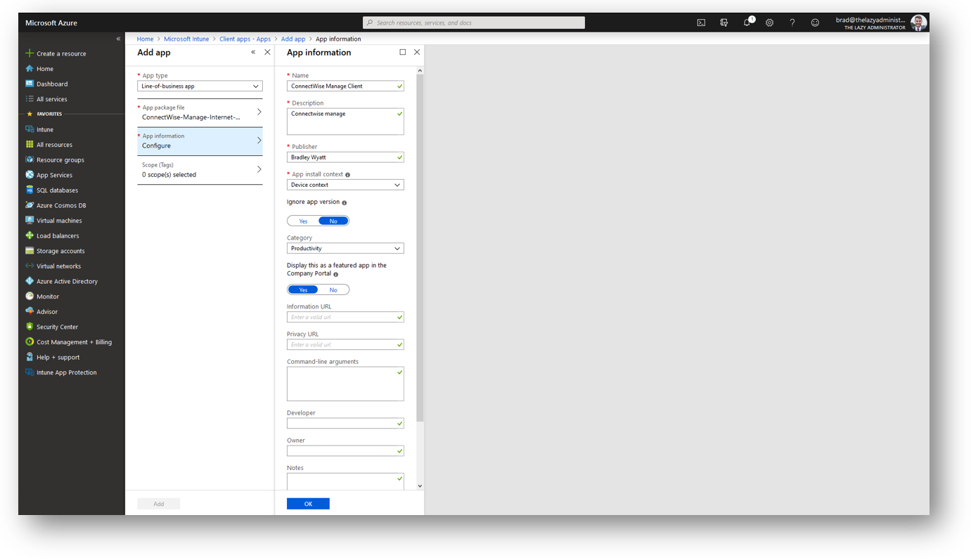Click the search resources box
The width and height of the screenshot is (971, 560).
point(474,22)
